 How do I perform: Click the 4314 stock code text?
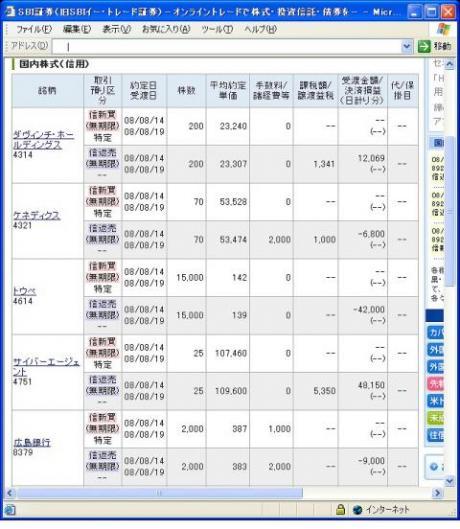pos(23,155)
